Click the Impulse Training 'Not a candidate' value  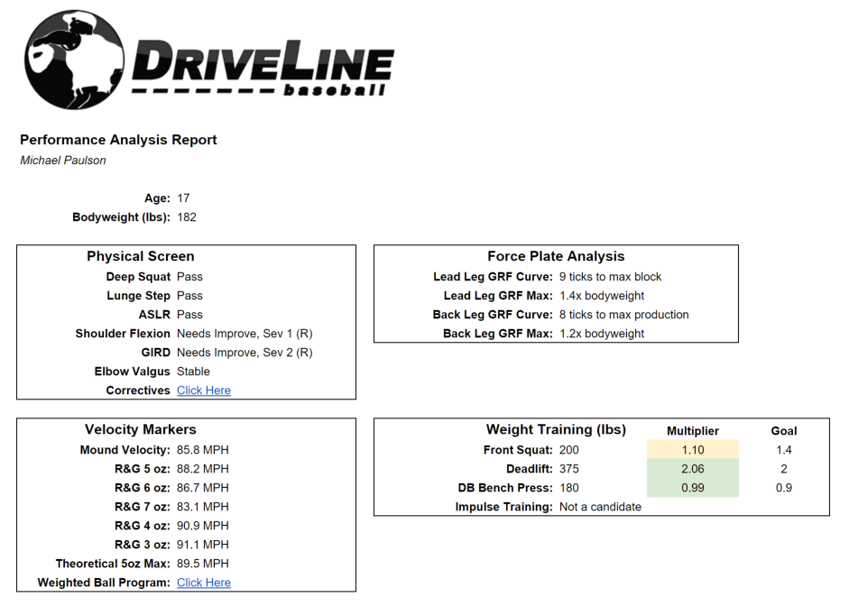(x=600, y=507)
